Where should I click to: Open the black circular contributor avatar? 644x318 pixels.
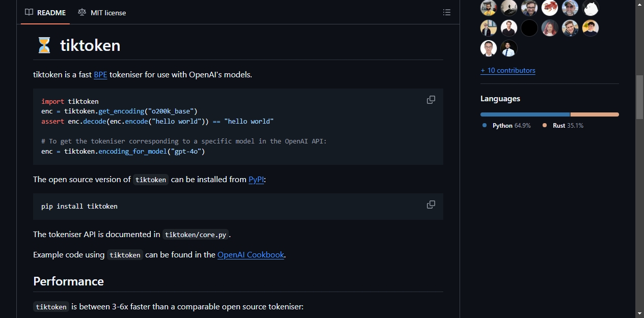(x=529, y=28)
